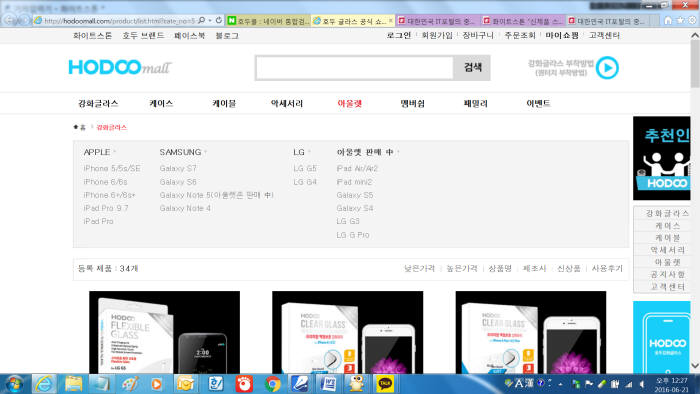Expand the SAMSUNG category header
The image size is (700, 394).
(183, 152)
